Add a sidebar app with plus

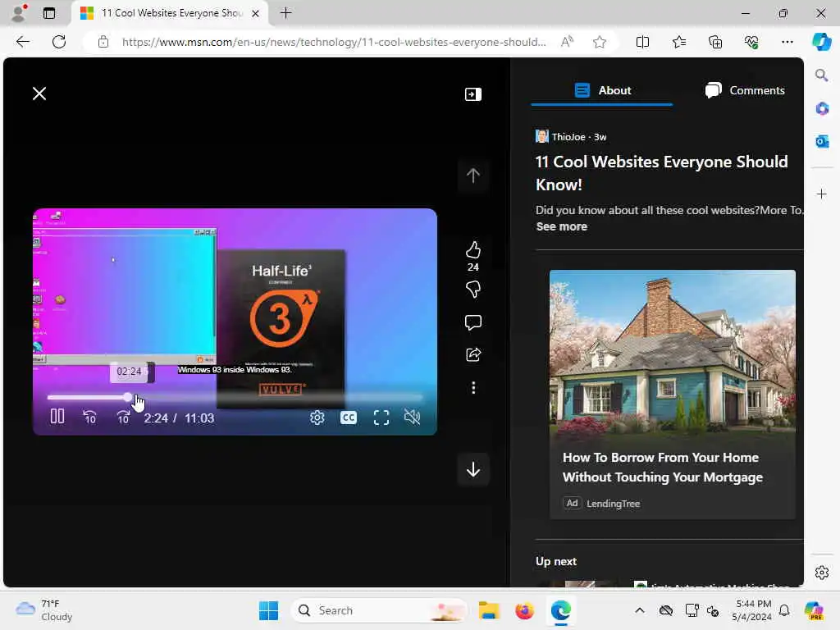click(x=822, y=194)
